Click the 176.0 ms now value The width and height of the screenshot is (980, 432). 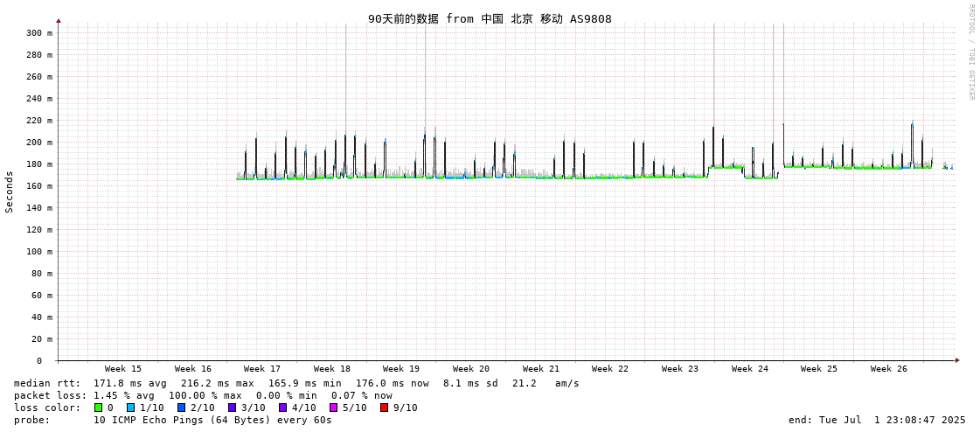(393, 383)
